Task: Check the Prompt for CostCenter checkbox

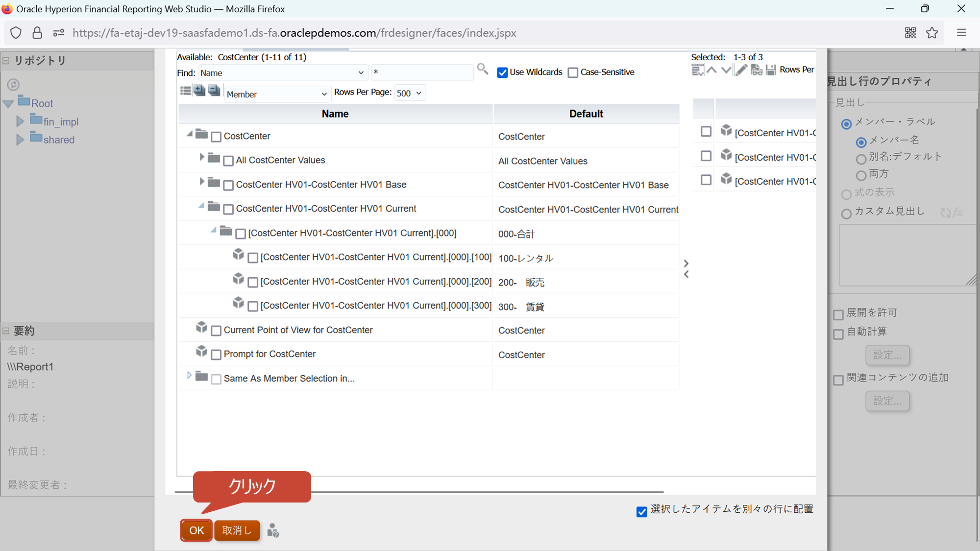Action: click(216, 355)
